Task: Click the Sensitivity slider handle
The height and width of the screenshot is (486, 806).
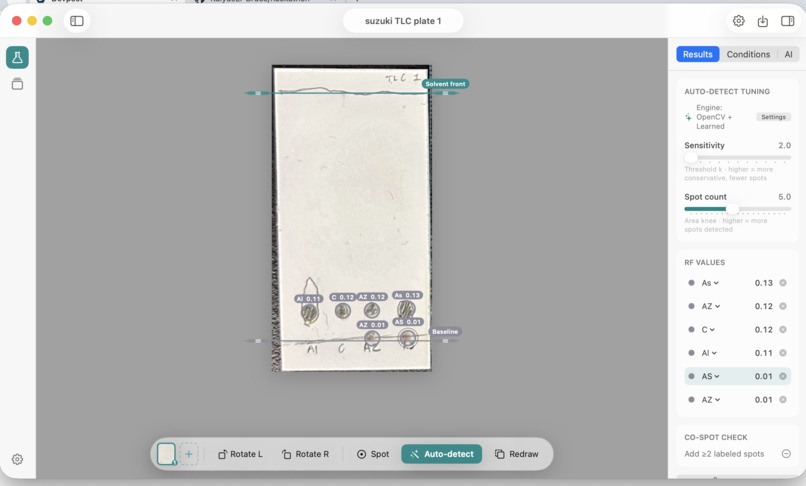Action: click(x=691, y=157)
